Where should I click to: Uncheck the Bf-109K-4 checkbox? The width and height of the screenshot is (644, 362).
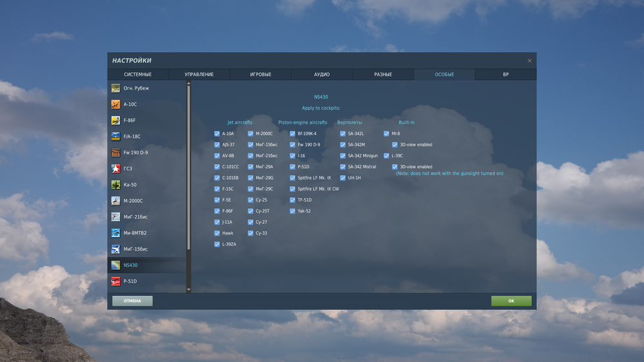292,133
